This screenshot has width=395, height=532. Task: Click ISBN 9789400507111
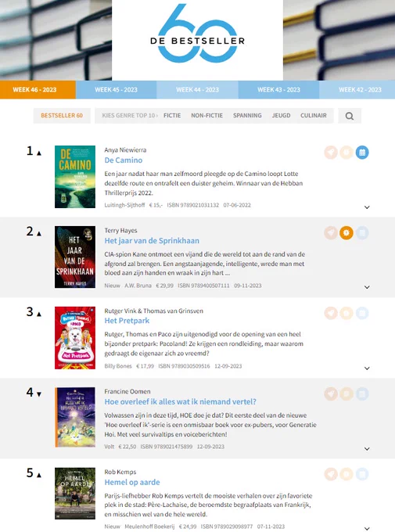203,286
